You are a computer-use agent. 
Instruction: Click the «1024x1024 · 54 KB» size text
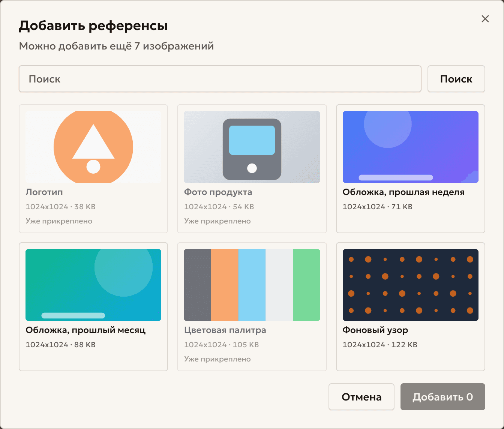(219, 207)
